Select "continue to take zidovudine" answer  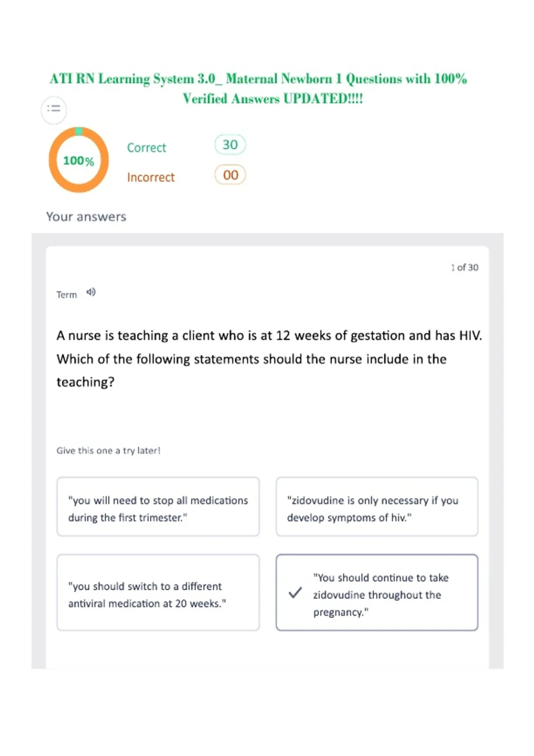[377, 592]
